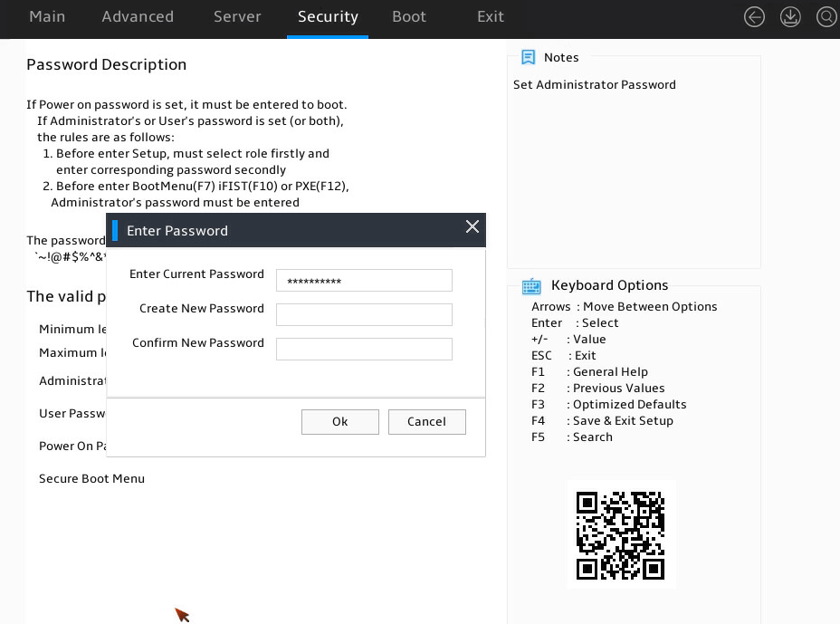Click the 'F1 : General Help' entry

(589, 372)
